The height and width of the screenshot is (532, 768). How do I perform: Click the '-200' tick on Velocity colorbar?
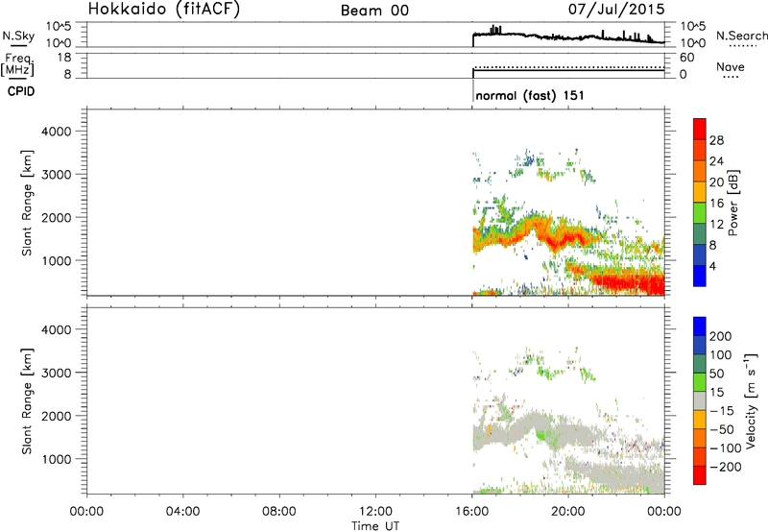tap(725, 467)
